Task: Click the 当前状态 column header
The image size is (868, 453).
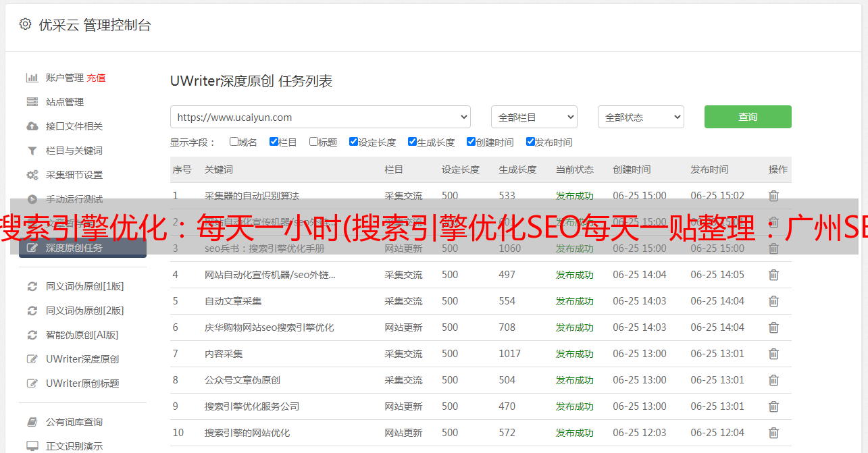Action: pos(575,169)
